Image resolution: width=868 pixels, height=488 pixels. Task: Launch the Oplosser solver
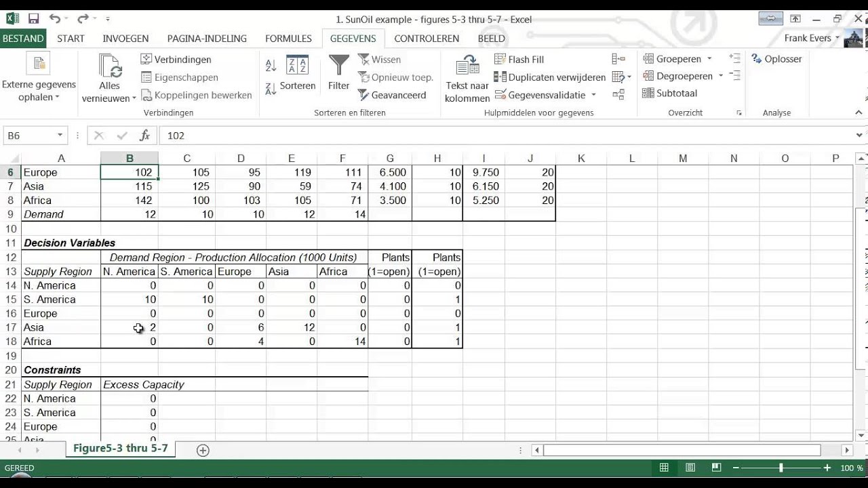click(777, 59)
